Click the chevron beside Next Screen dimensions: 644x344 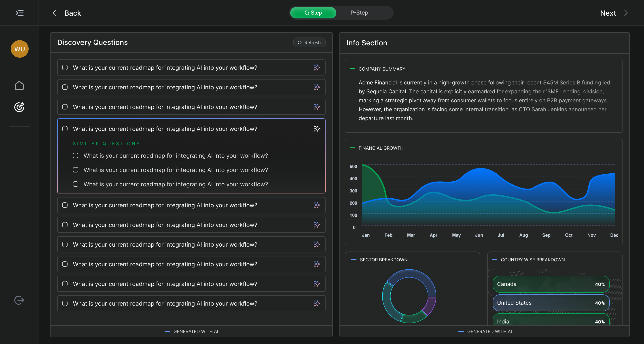[626, 13]
